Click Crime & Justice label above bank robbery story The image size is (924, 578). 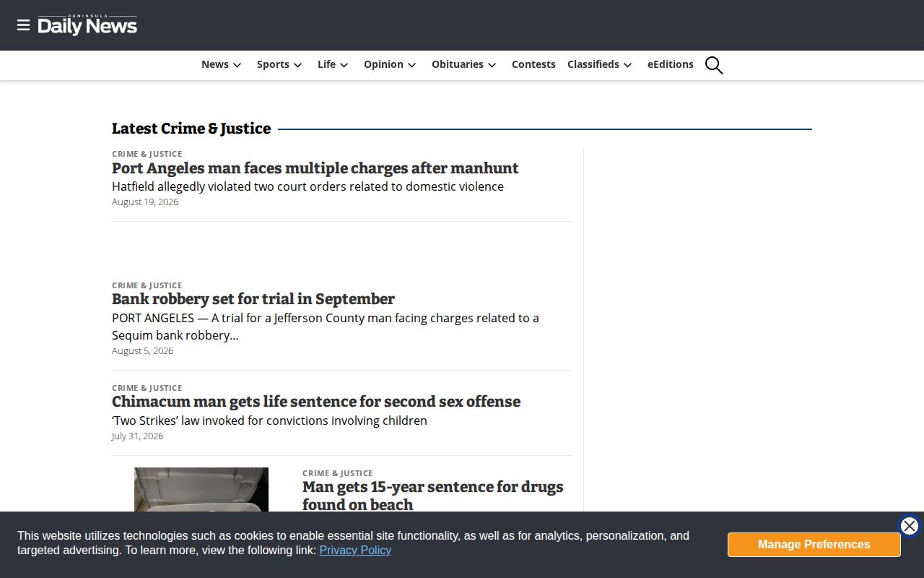[147, 285]
